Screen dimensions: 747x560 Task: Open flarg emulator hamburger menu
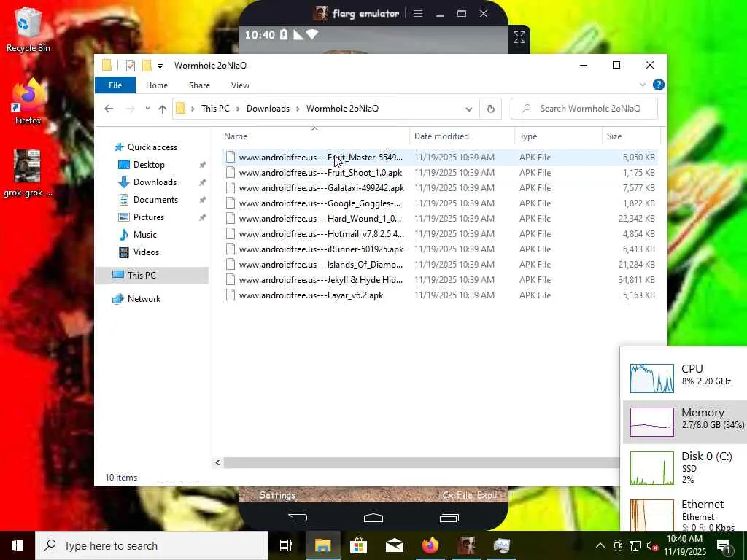tap(418, 13)
